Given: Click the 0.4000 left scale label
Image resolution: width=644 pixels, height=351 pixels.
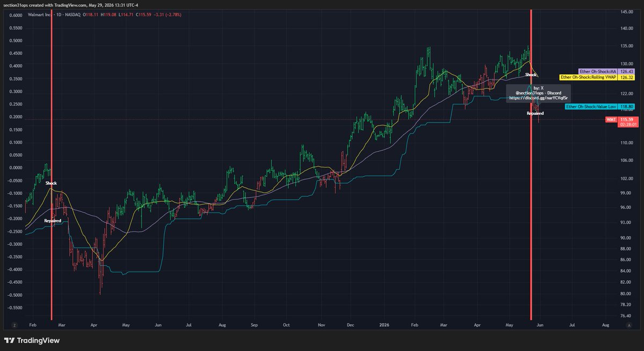Looking at the screenshot, I should (x=17, y=66).
